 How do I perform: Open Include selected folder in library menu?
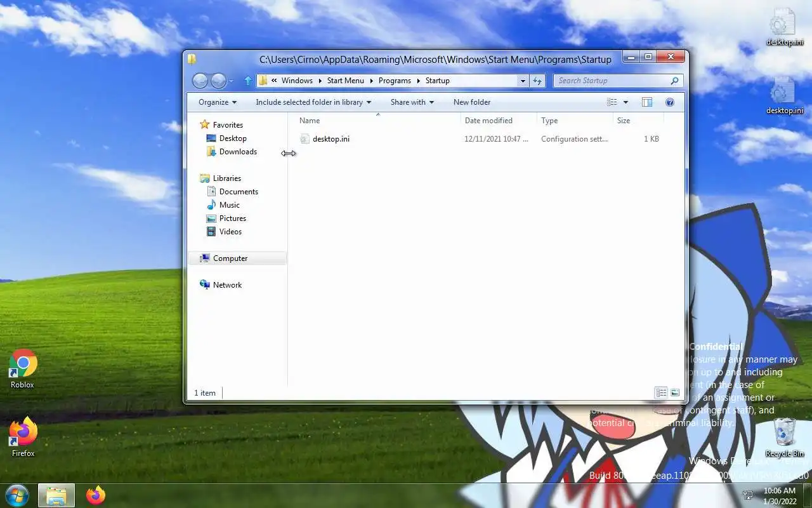[313, 102]
